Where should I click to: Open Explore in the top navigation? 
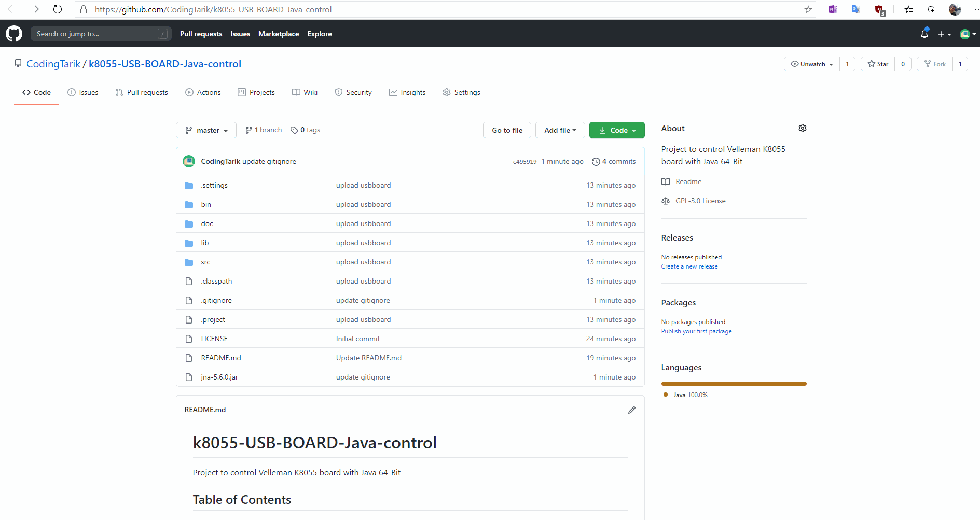[x=320, y=34]
